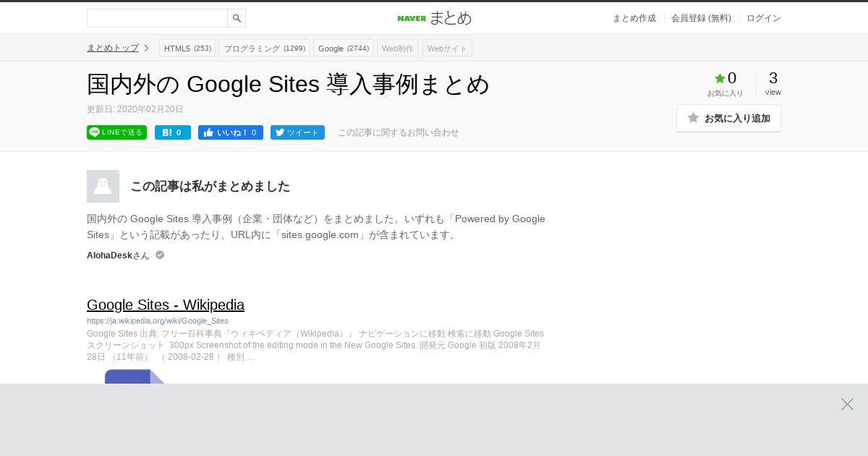
Task: Click Twitter ツイート button
Action: click(297, 132)
